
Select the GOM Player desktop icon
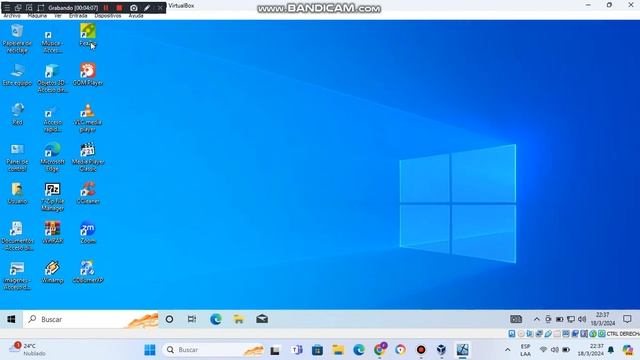pos(88,75)
